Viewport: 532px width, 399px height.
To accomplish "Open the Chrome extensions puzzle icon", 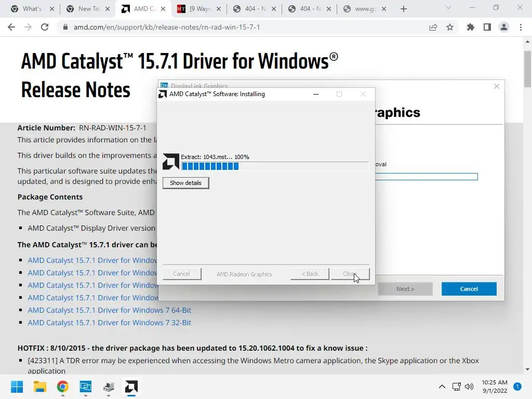I will click(471, 27).
